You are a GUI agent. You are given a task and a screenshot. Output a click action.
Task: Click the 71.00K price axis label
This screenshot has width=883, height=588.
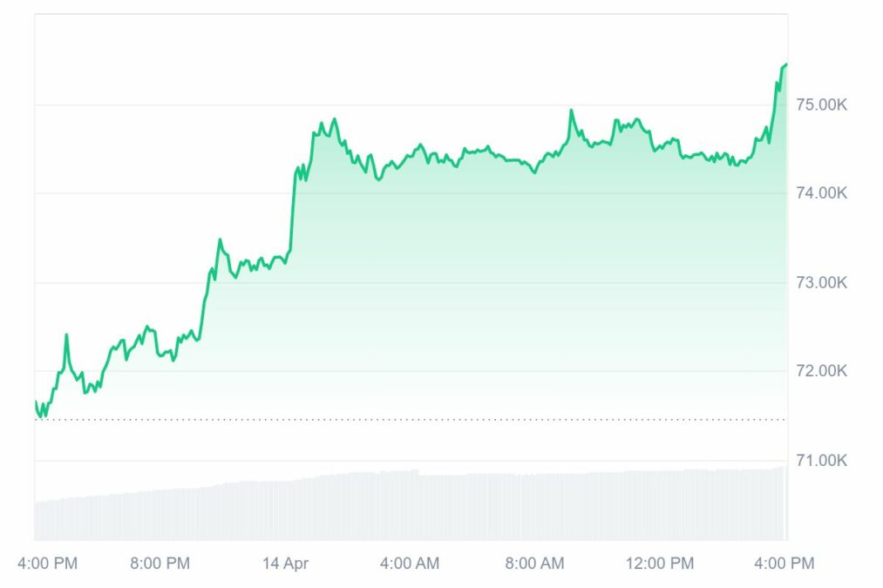pos(820,460)
